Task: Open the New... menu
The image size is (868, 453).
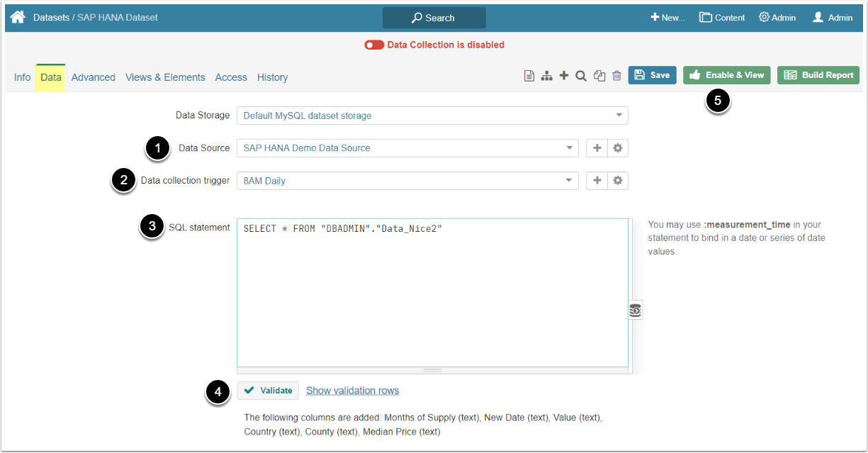Action: coord(668,18)
